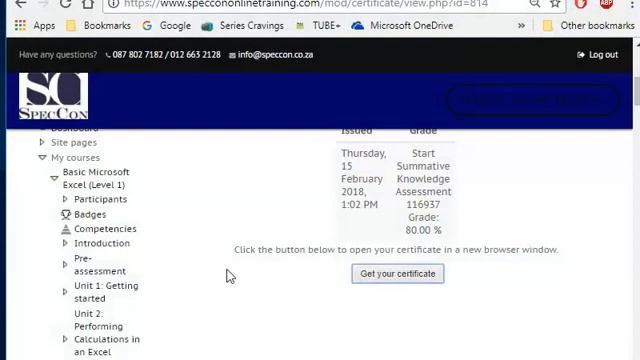Reload the page with refresh icon
This screenshot has height=360, width=640.
point(65,4)
